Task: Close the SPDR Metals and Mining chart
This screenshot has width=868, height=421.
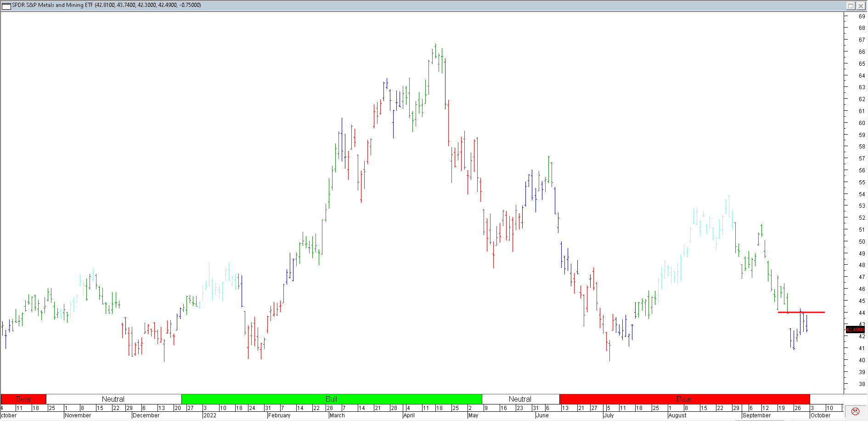Action: point(861,6)
